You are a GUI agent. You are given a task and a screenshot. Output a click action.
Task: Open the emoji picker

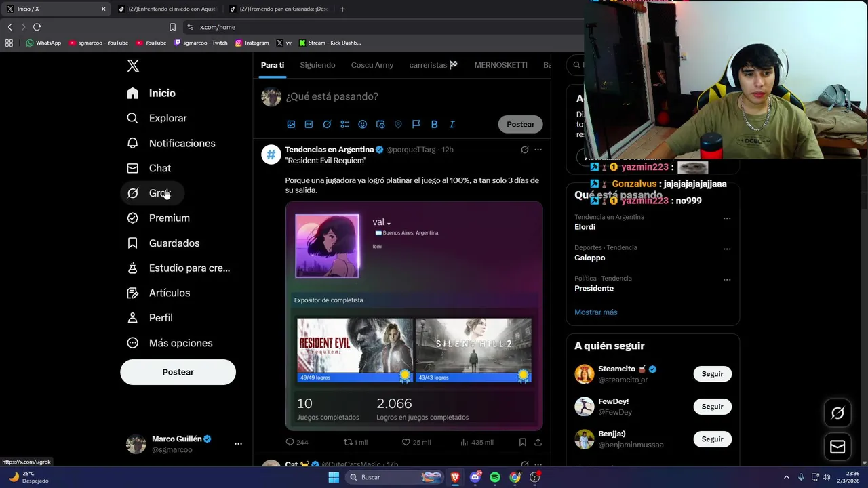[362, 124]
